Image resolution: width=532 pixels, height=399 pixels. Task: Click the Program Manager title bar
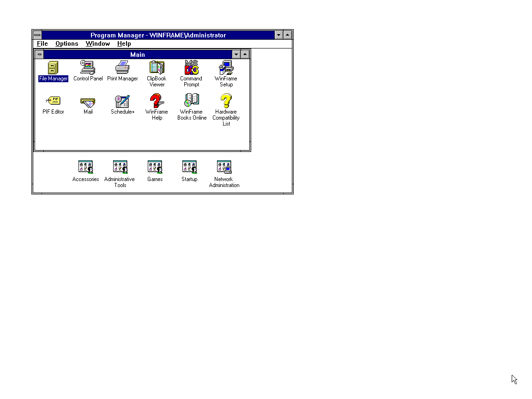pos(158,35)
